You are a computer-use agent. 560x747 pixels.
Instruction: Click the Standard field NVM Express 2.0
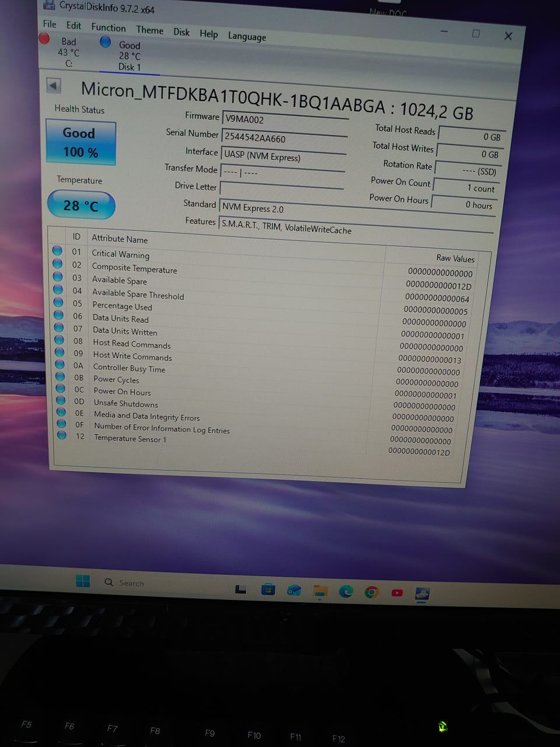pos(357,212)
